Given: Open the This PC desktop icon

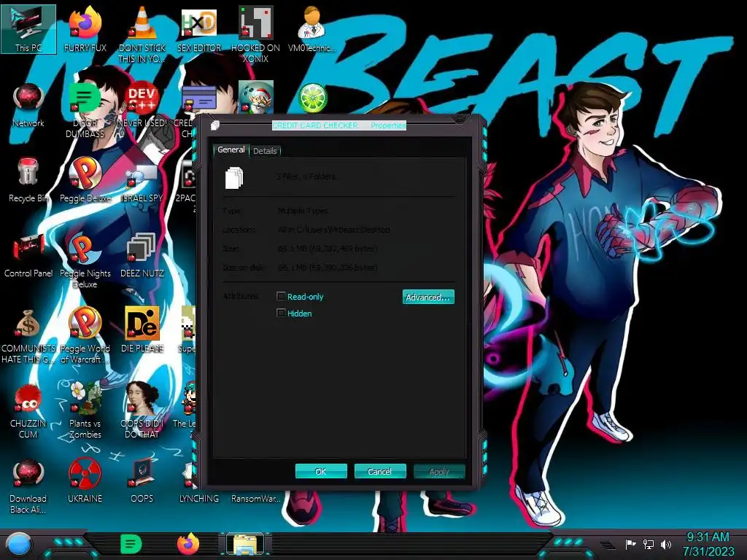Looking at the screenshot, I should pos(28,29).
